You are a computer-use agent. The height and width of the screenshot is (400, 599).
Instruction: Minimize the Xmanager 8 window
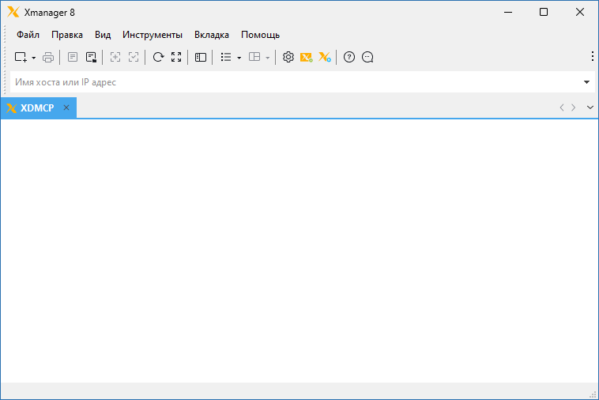[508, 12]
